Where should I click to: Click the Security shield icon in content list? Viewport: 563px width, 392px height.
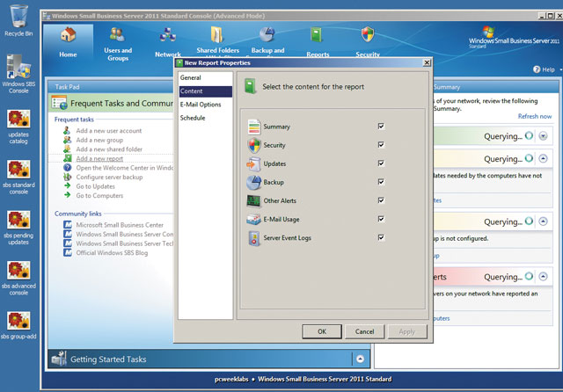point(254,145)
